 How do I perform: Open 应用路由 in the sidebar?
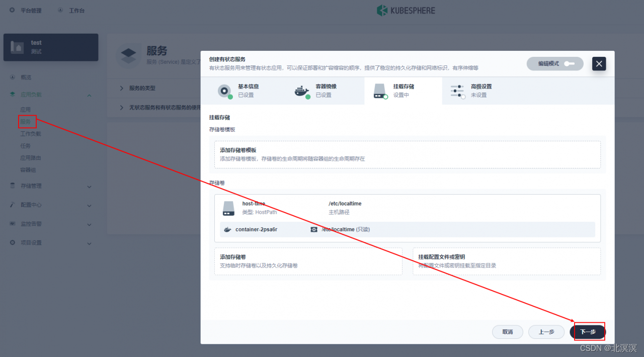(31, 158)
